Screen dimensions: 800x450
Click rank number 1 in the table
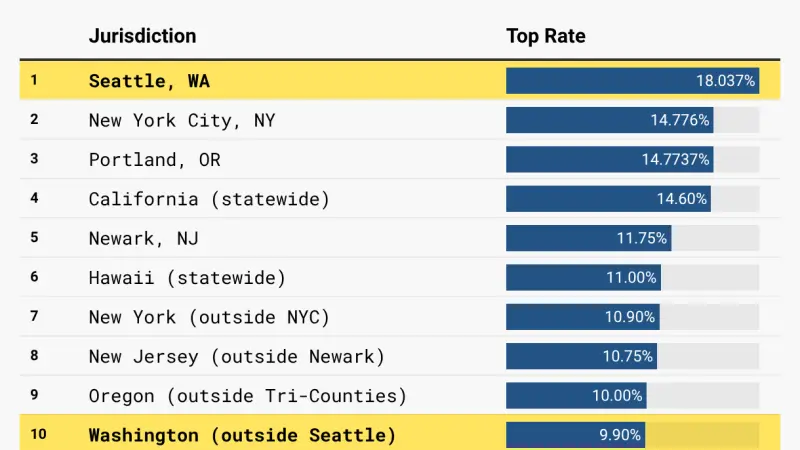coord(34,81)
